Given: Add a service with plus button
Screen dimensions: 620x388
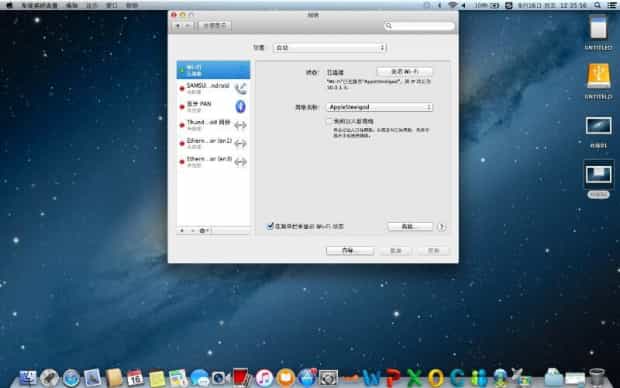Looking at the screenshot, I should (x=182, y=231).
